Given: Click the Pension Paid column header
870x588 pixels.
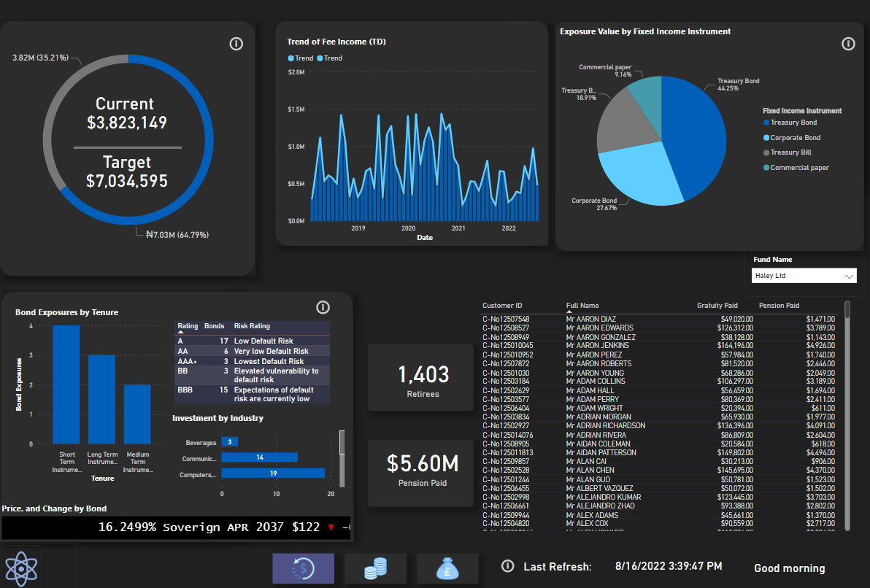Looking at the screenshot, I should tap(779, 306).
